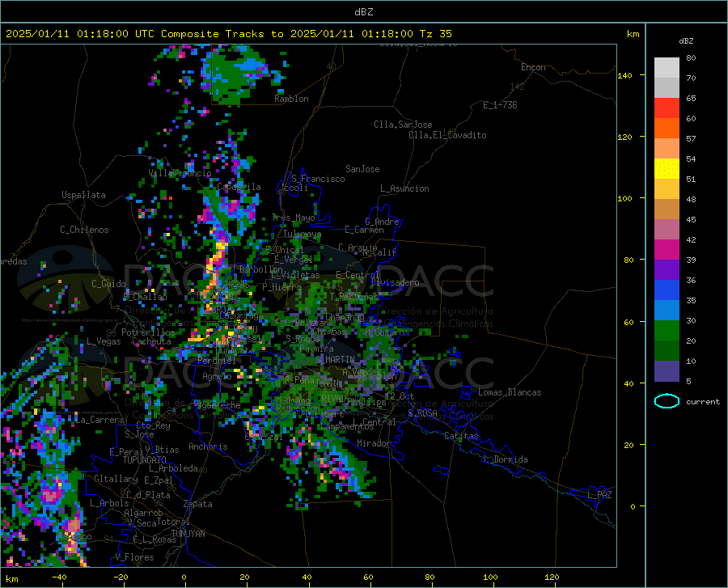Click the 'S_Francisco' place label
Image resolution: width=728 pixels, height=588 pixels.
pyautogui.click(x=318, y=179)
